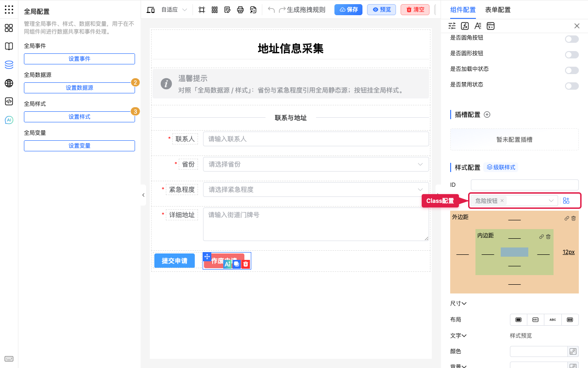Click the blue 保存 button

pyautogui.click(x=348, y=10)
